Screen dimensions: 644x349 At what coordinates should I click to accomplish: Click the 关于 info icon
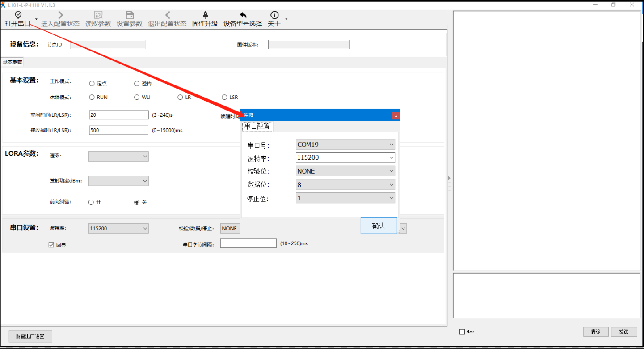coord(274,15)
